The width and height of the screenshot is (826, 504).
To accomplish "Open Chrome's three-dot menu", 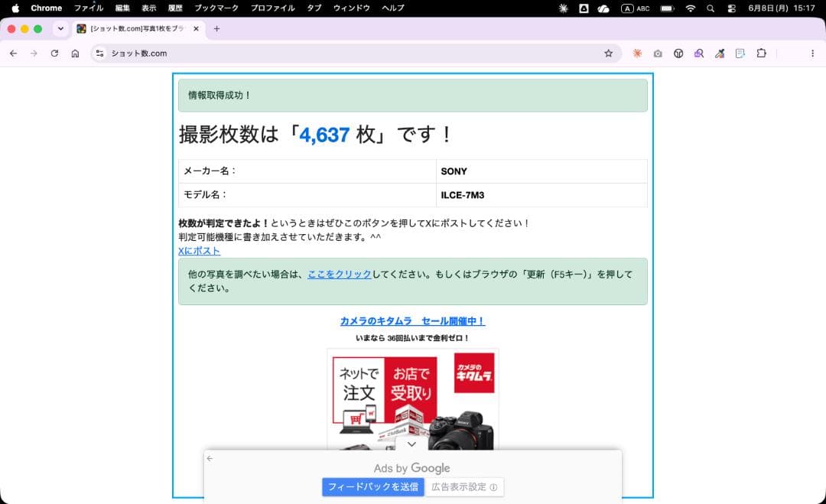I will coord(812,54).
